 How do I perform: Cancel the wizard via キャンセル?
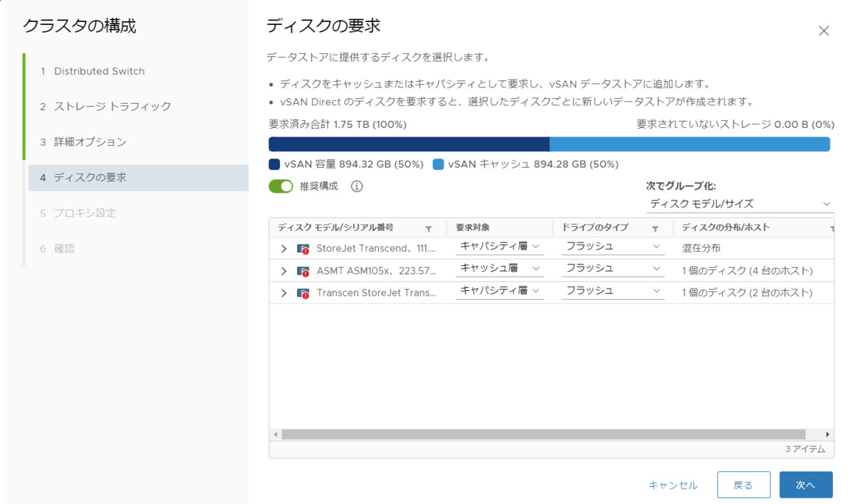coord(673,484)
